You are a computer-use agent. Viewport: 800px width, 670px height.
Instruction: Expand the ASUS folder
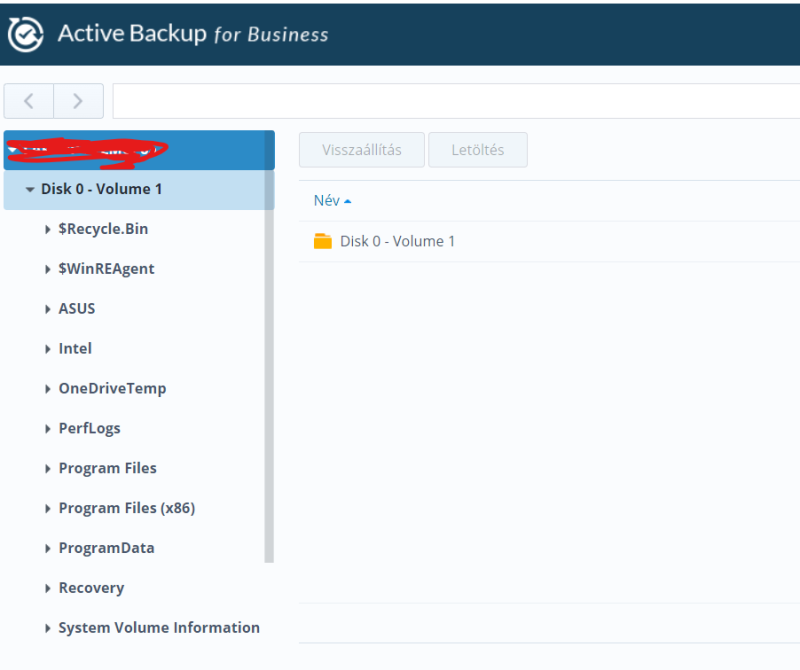click(x=47, y=309)
